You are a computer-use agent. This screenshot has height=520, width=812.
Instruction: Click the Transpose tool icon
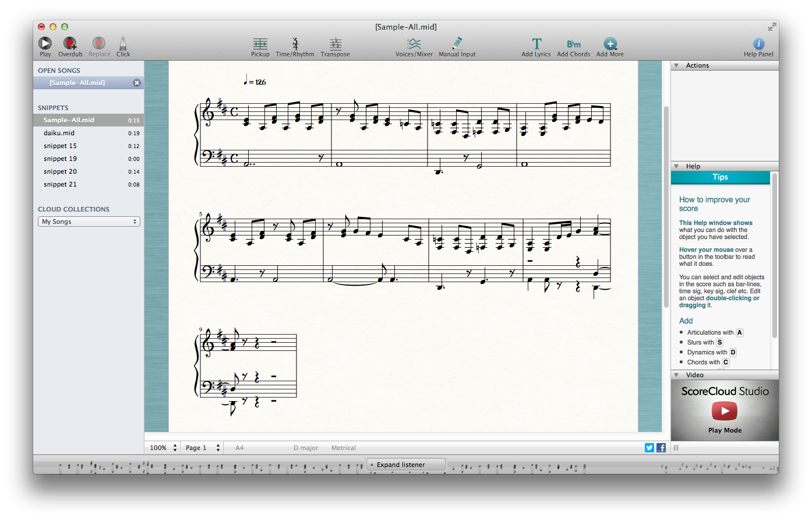coord(335,44)
